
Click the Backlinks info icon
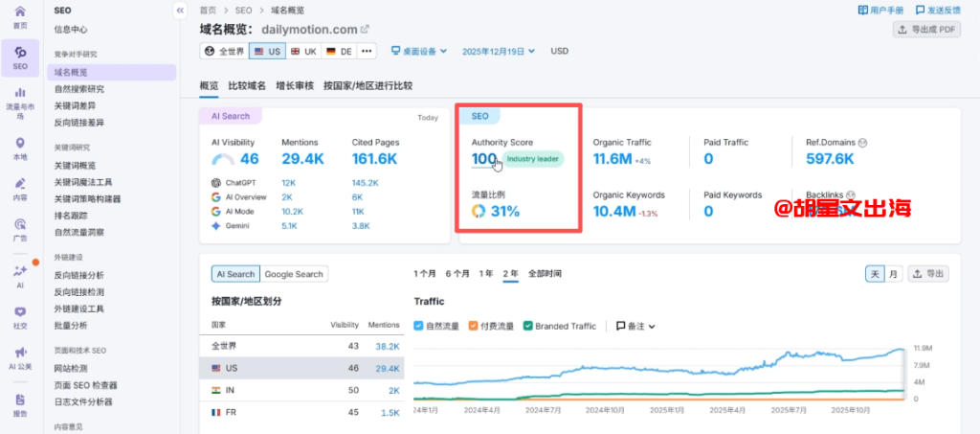point(851,195)
